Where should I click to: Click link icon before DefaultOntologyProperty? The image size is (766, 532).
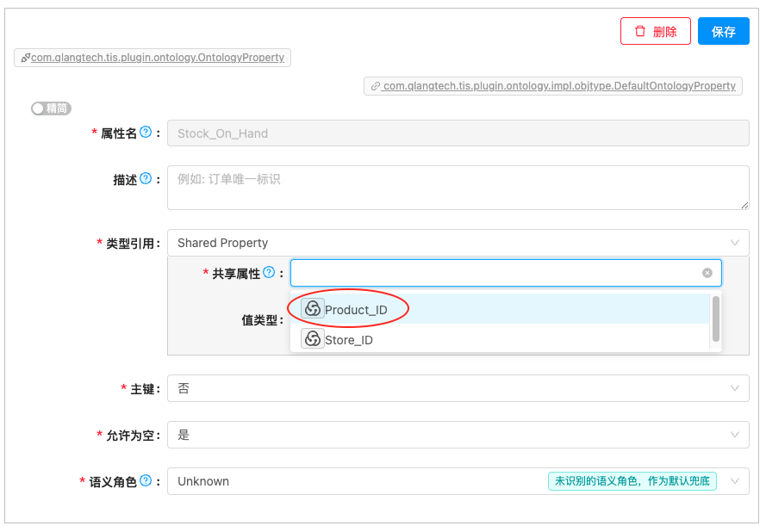point(375,86)
